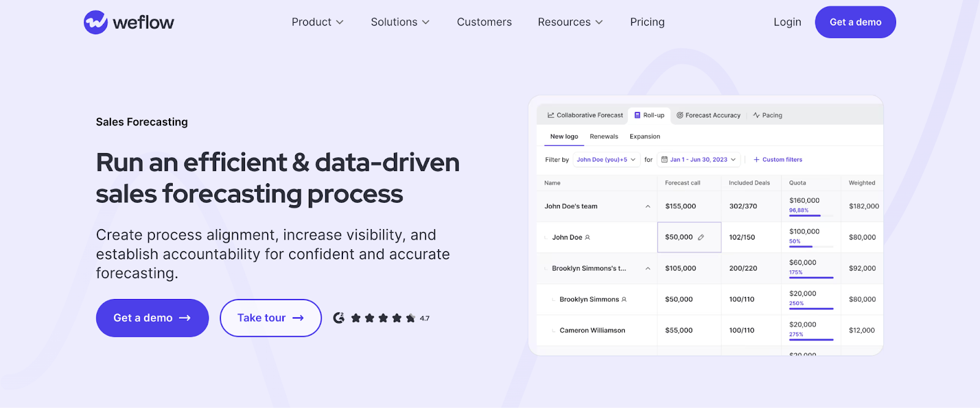Collapse Brooklyn Simmons's team row
The width and height of the screenshot is (980, 408).
pos(647,268)
